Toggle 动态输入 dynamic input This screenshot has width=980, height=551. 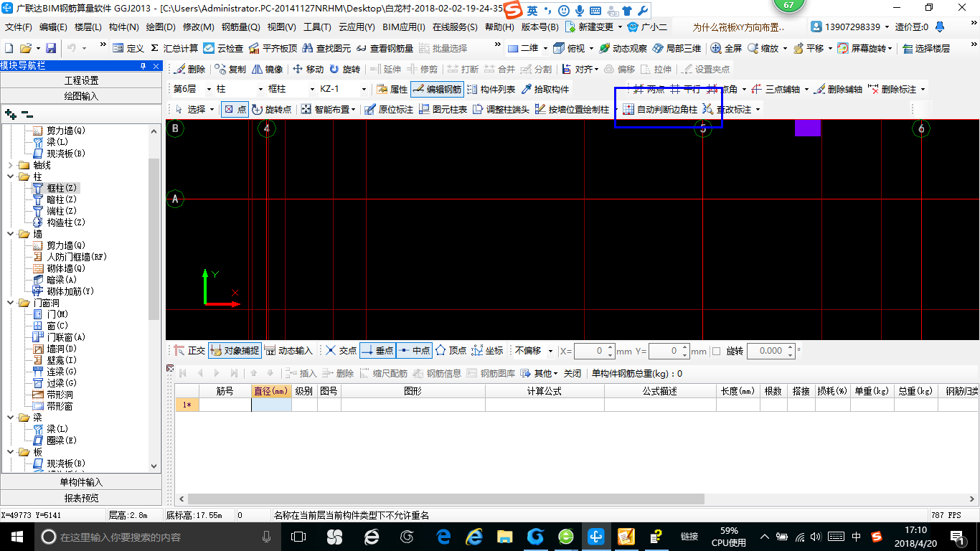pos(288,351)
